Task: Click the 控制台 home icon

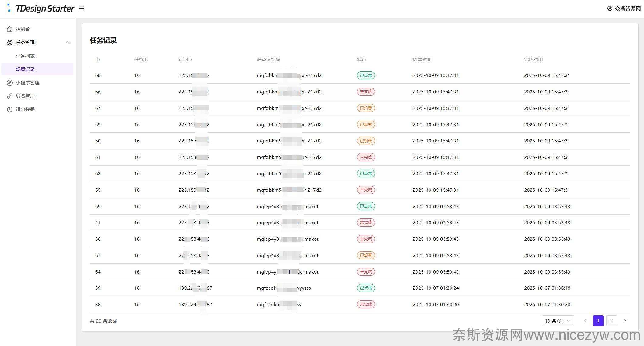Action: [x=10, y=29]
